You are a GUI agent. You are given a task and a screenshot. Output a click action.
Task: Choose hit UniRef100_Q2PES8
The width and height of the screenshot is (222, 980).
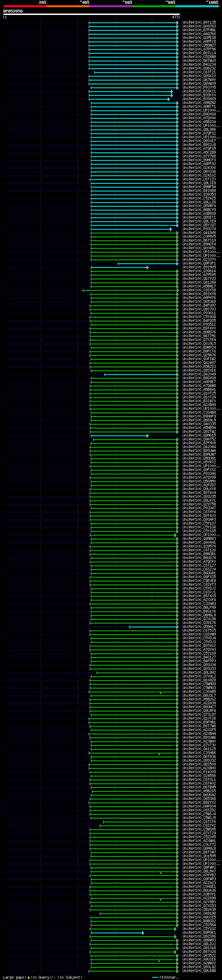199,38
